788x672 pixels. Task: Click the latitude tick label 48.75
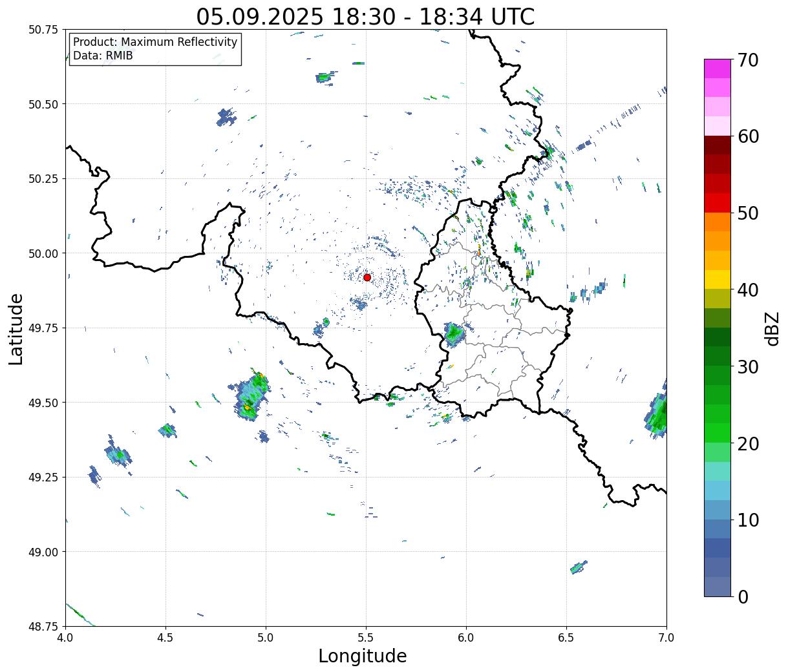point(43,626)
